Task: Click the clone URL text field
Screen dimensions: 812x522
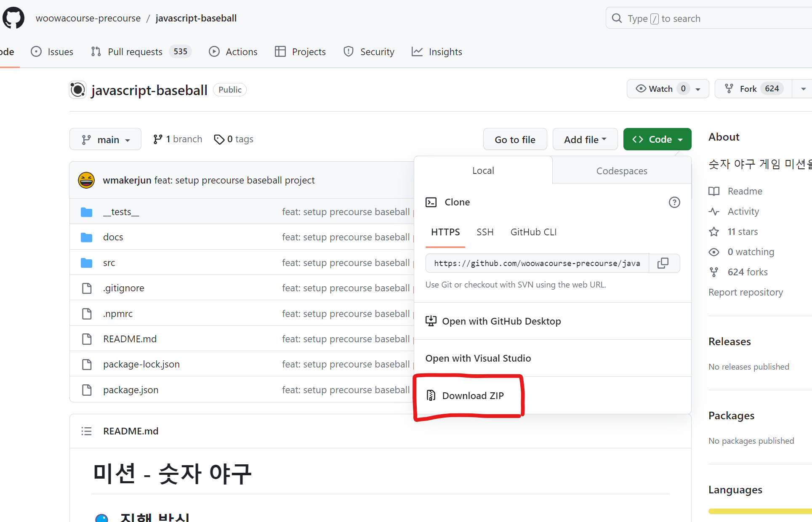Action: pos(537,263)
